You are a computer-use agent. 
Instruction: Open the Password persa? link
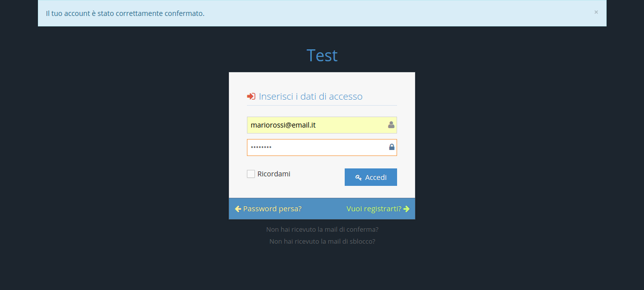point(272,209)
